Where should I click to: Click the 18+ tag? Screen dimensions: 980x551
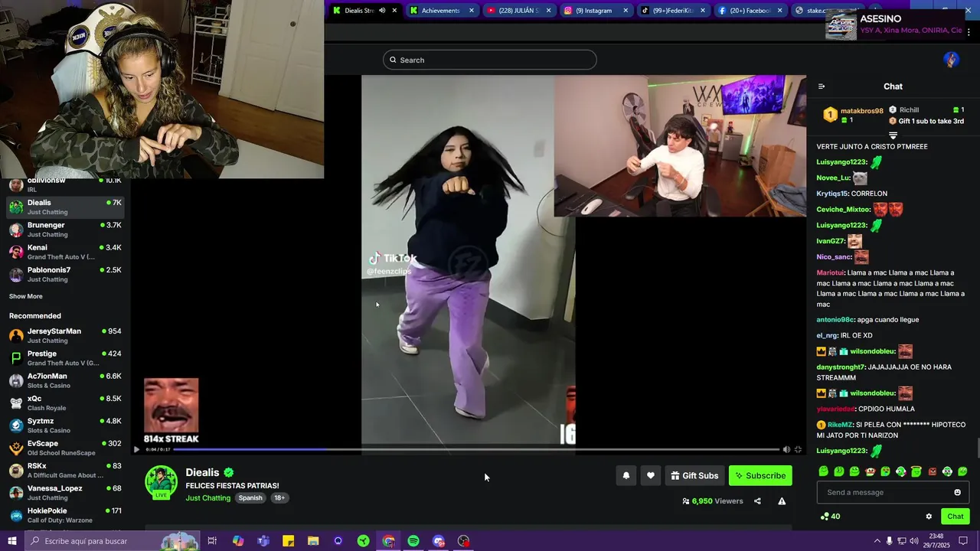coord(279,498)
